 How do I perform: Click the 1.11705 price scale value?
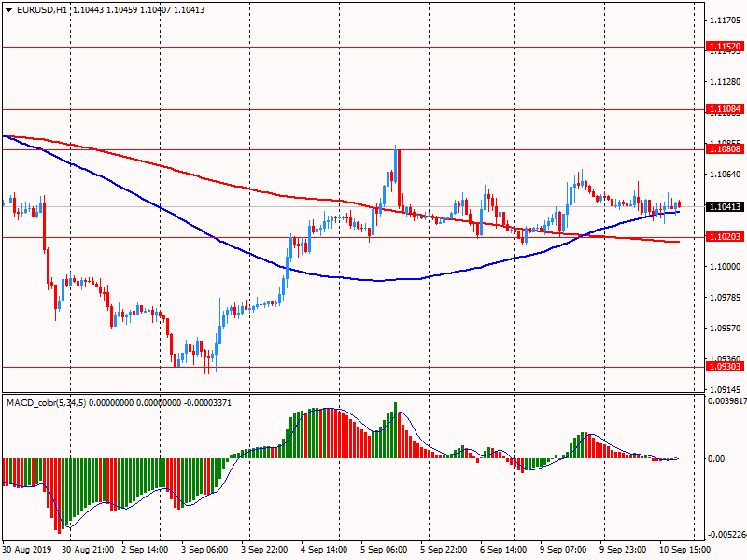[726, 20]
